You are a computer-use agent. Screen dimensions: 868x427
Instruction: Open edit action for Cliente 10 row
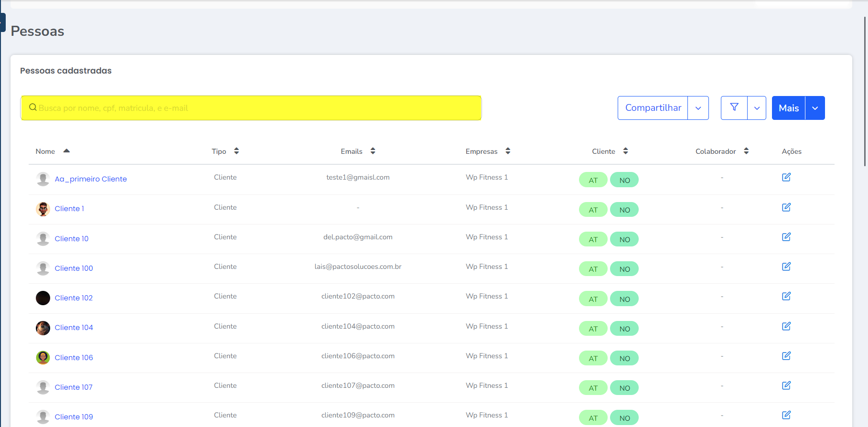click(786, 237)
